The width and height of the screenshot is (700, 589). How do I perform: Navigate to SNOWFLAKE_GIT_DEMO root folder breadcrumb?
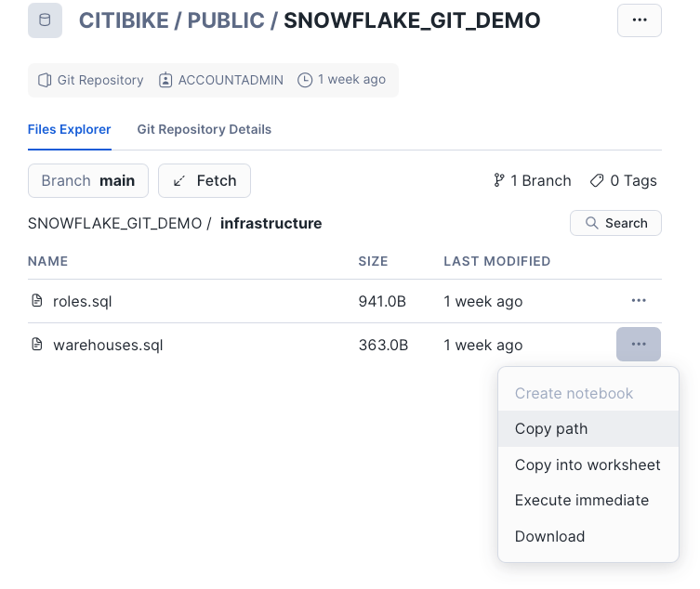(x=114, y=223)
